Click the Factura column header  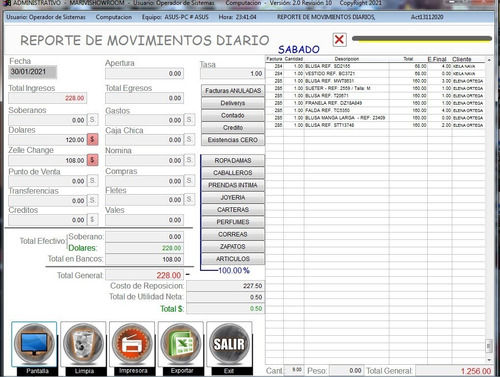click(x=274, y=59)
